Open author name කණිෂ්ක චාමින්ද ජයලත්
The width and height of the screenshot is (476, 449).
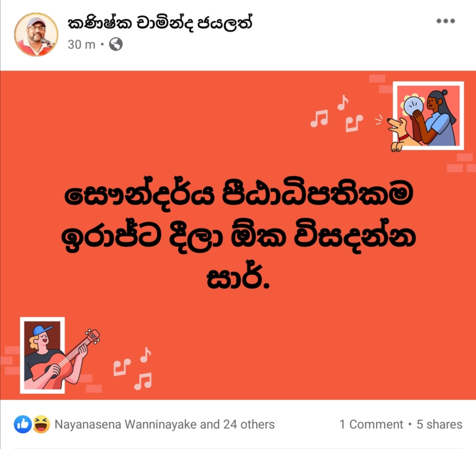point(160,23)
